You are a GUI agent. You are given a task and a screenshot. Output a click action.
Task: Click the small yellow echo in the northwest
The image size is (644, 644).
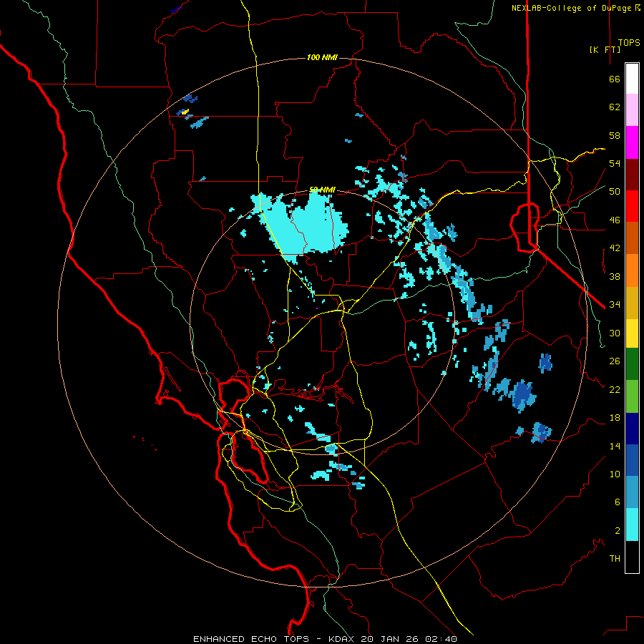[x=185, y=112]
